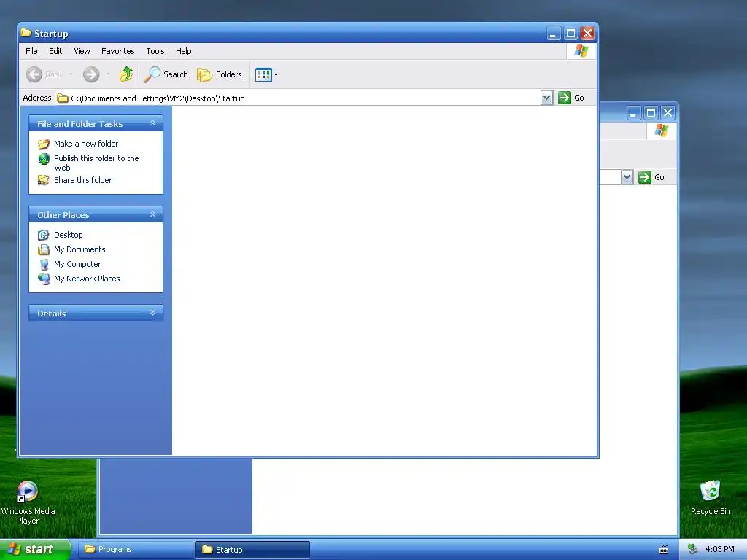Open the Start menu
The height and width of the screenshot is (560, 747).
coord(35,550)
